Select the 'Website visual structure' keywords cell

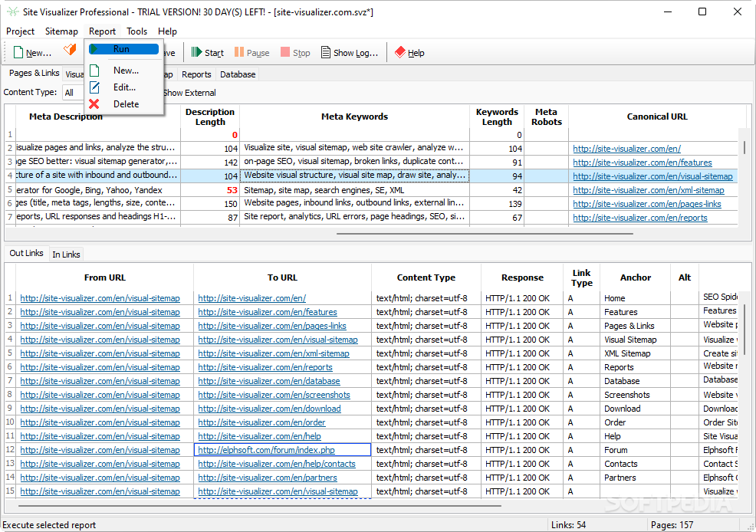coord(354,176)
